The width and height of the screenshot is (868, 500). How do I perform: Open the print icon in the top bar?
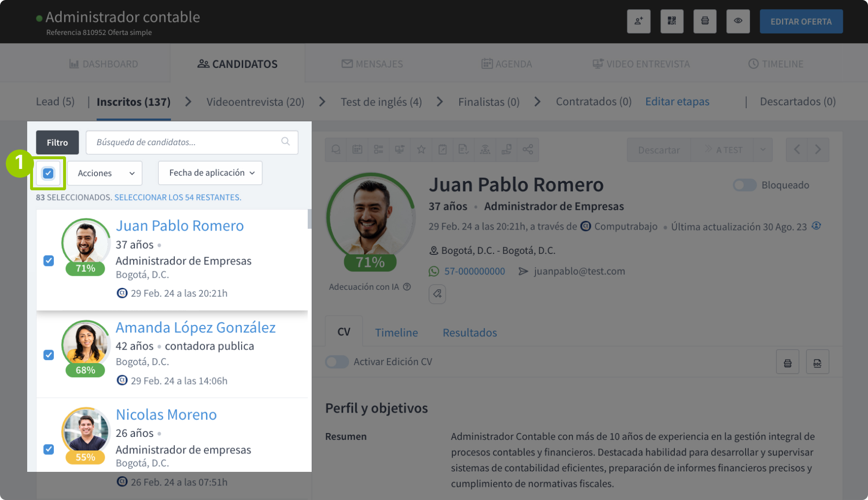[x=705, y=21]
